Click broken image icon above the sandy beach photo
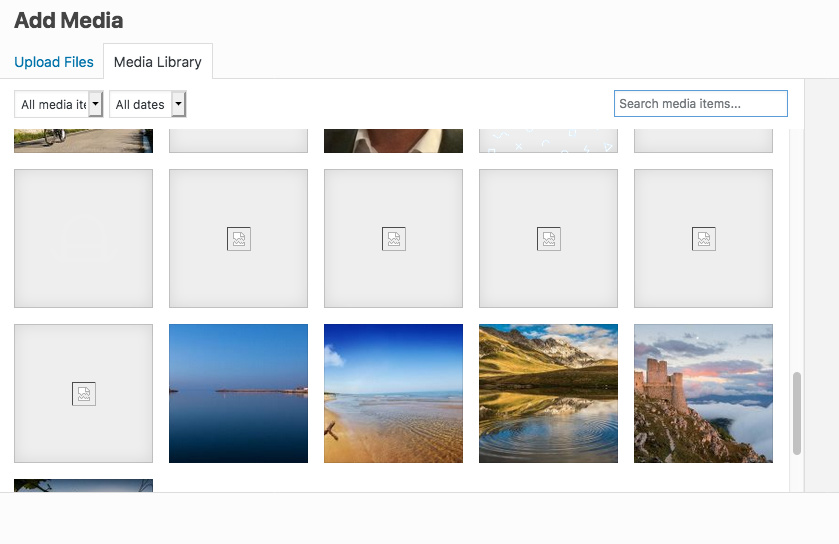 click(x=393, y=238)
